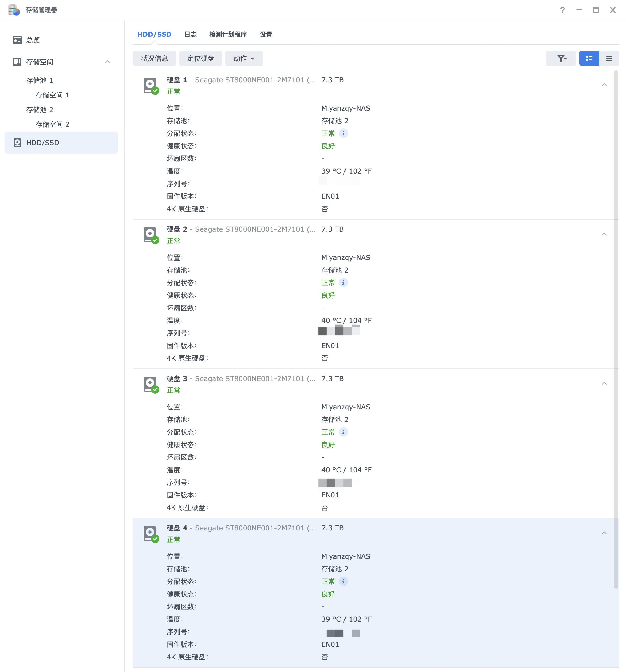Click the 硬盘 1 green status disk icon

(x=150, y=85)
